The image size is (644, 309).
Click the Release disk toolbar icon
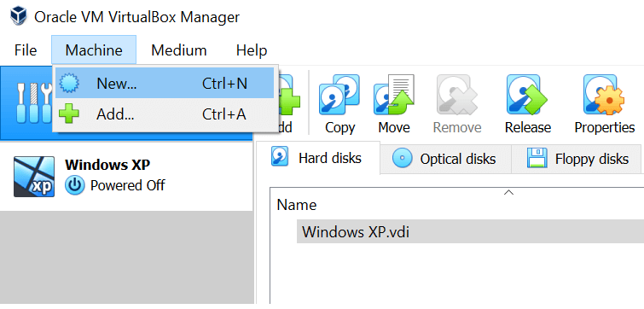(x=527, y=96)
